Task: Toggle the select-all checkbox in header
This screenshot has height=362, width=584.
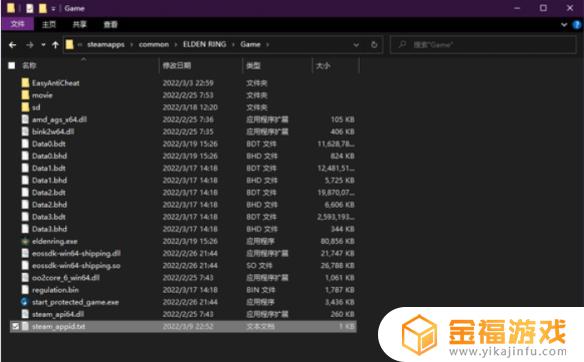Action: tap(12, 66)
